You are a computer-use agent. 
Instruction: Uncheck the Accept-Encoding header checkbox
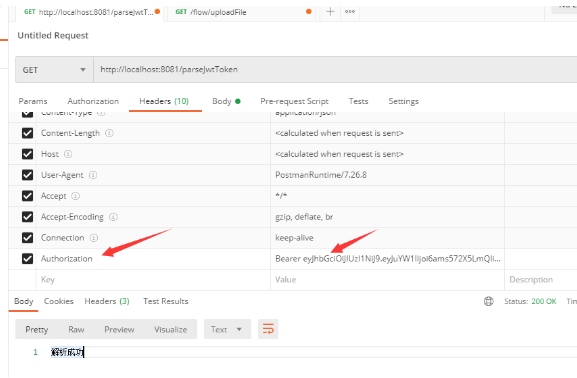point(28,217)
